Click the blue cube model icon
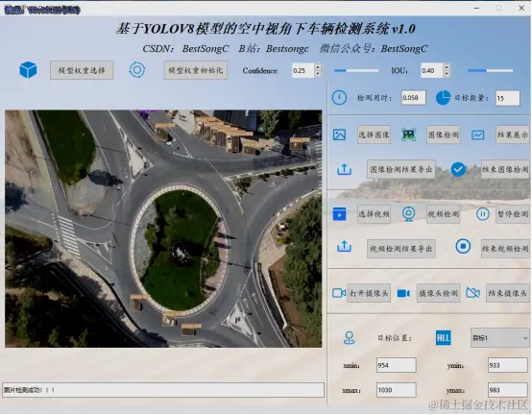 click(28, 70)
